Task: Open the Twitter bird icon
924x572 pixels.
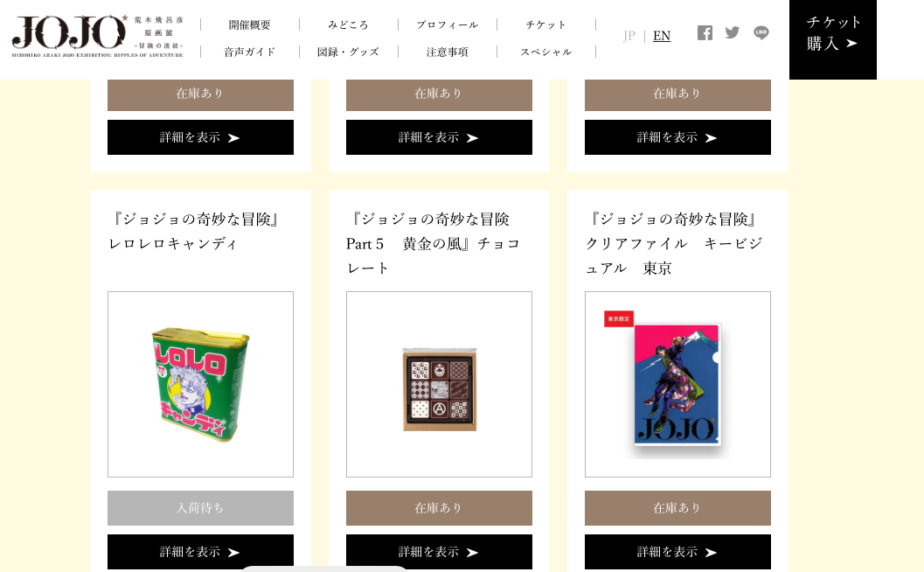Action: point(733,32)
